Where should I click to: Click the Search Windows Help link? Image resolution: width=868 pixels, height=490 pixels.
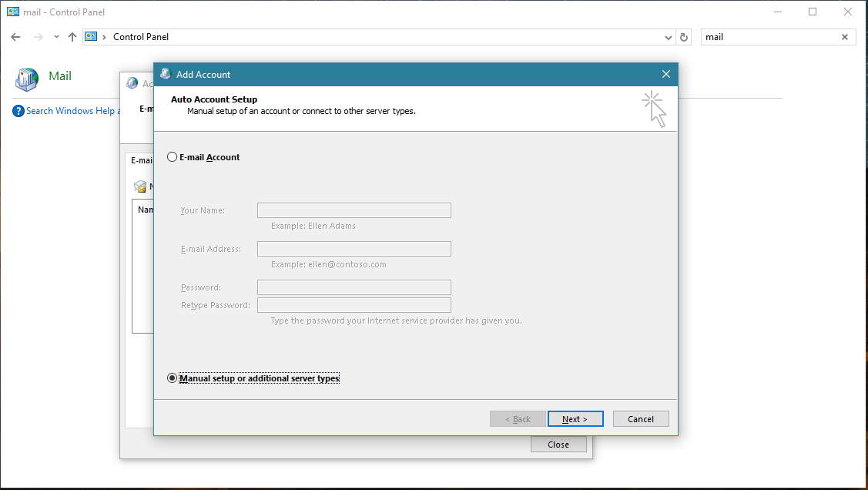point(71,111)
